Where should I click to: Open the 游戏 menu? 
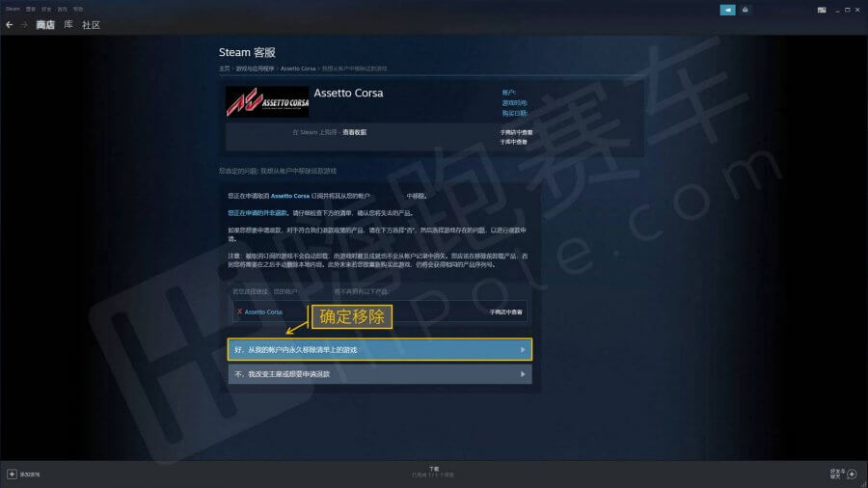[63, 9]
